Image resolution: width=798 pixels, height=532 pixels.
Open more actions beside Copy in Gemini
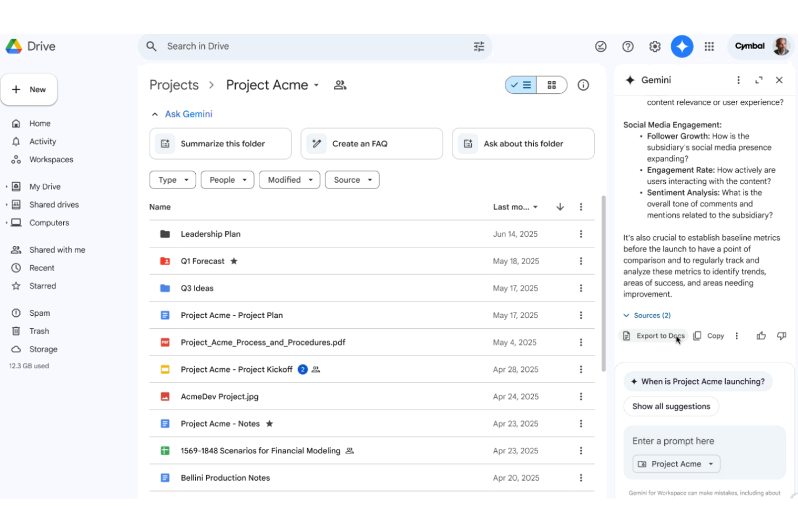point(737,335)
